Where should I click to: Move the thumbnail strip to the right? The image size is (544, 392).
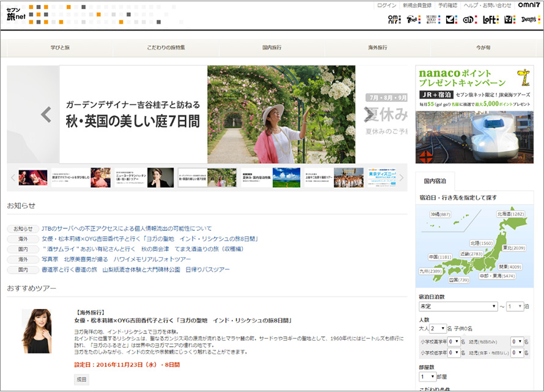pyautogui.click(x=402, y=178)
